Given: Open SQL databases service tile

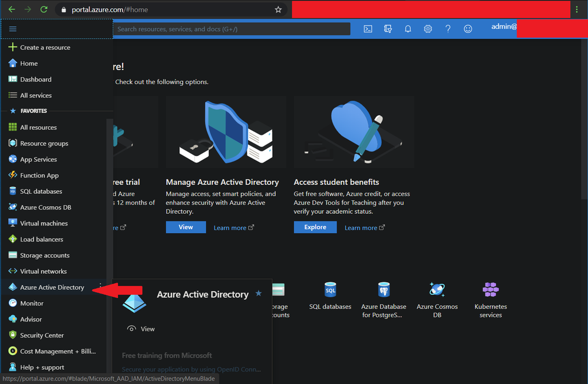Looking at the screenshot, I should [330, 296].
